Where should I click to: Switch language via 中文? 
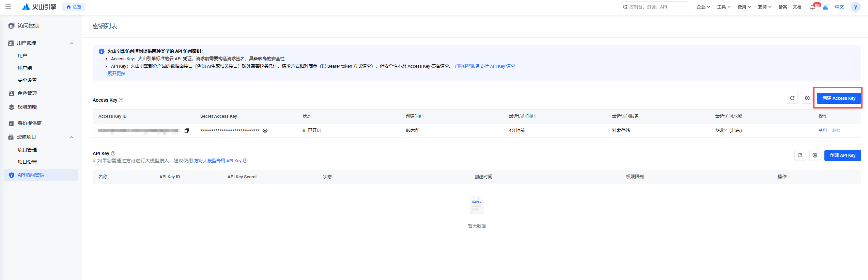click(839, 7)
